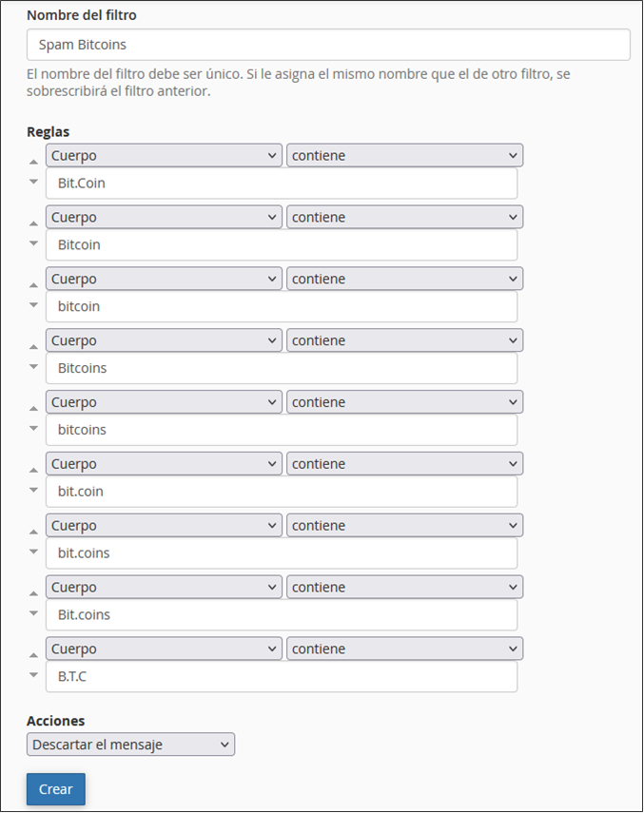644x813 pixels.
Task: Move the Bitcoin rule up
Action: pos(33,223)
